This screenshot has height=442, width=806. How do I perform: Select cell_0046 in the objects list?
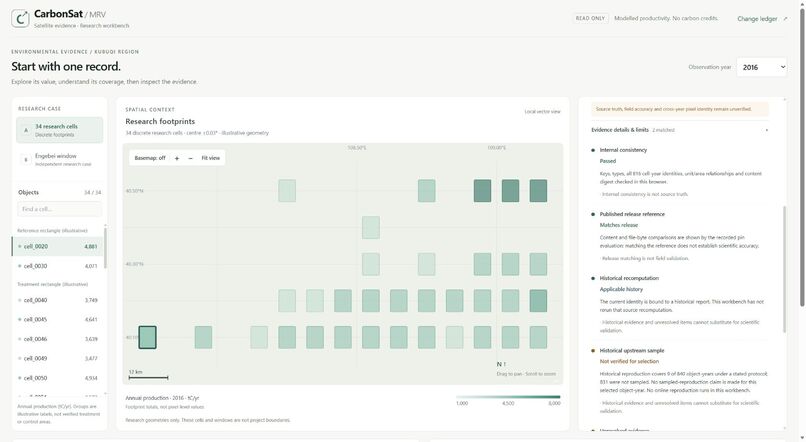click(58, 339)
